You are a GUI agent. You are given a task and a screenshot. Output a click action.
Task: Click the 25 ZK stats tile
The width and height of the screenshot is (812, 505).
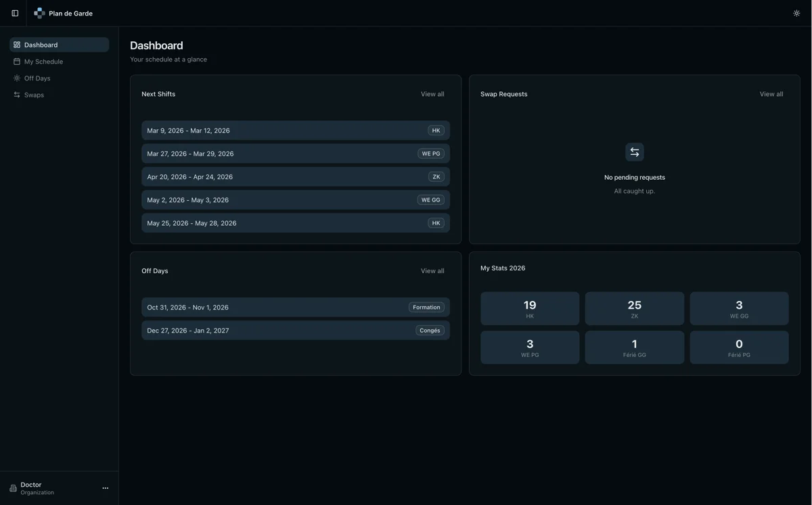click(634, 309)
